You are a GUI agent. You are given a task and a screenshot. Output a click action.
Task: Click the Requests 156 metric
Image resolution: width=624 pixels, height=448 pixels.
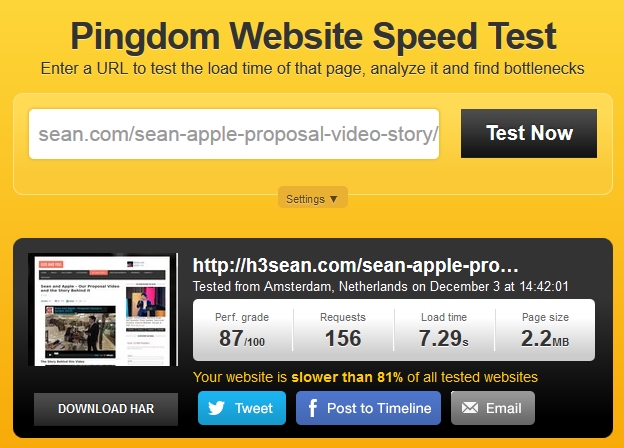click(x=343, y=330)
